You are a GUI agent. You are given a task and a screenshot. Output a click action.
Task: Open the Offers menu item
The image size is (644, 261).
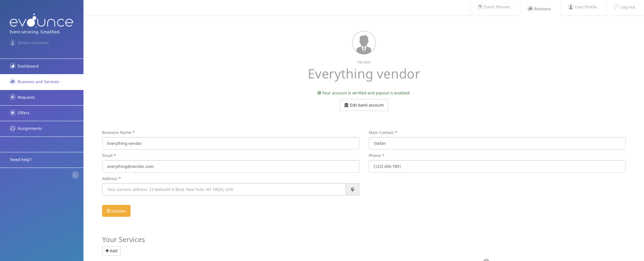pyautogui.click(x=42, y=113)
